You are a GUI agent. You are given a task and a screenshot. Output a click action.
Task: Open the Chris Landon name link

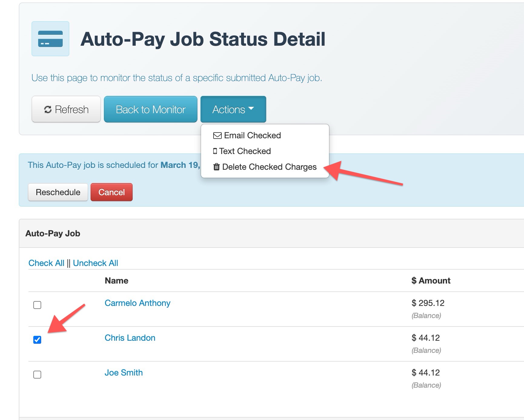[130, 338]
